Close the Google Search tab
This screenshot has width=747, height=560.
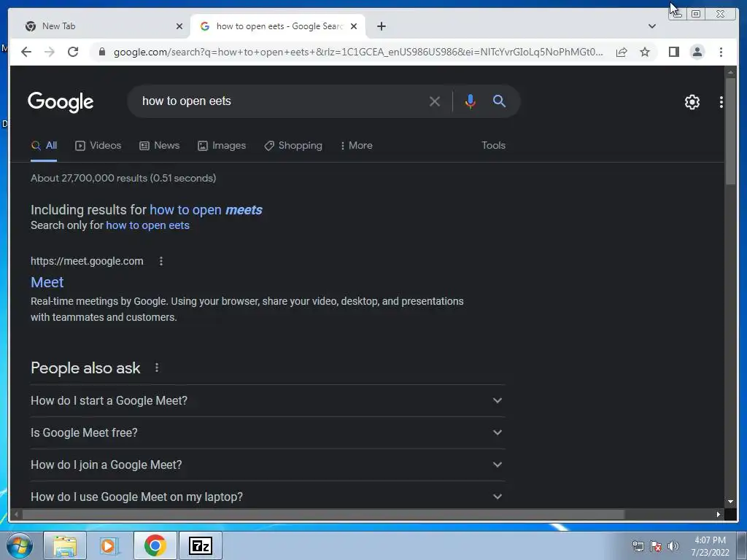(x=354, y=26)
